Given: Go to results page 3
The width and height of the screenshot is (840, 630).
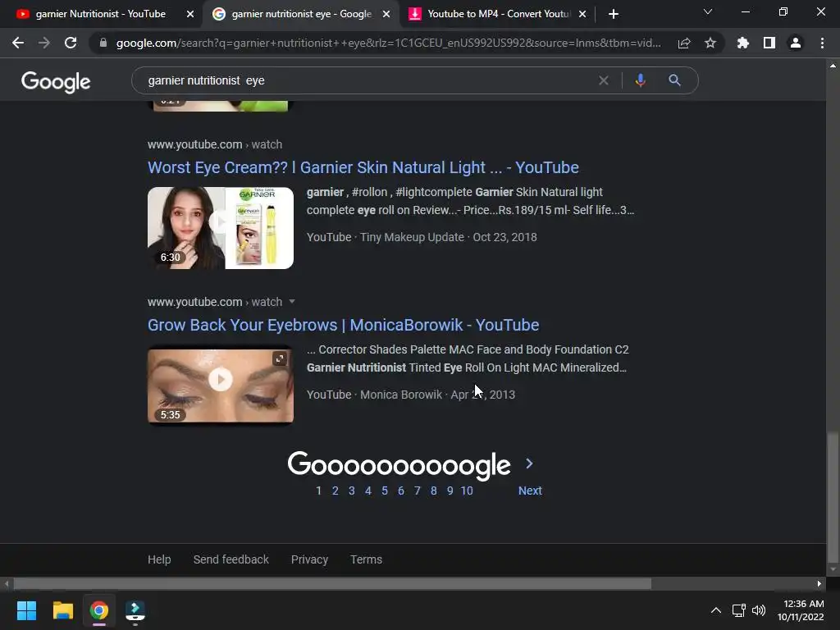Looking at the screenshot, I should 351,491.
